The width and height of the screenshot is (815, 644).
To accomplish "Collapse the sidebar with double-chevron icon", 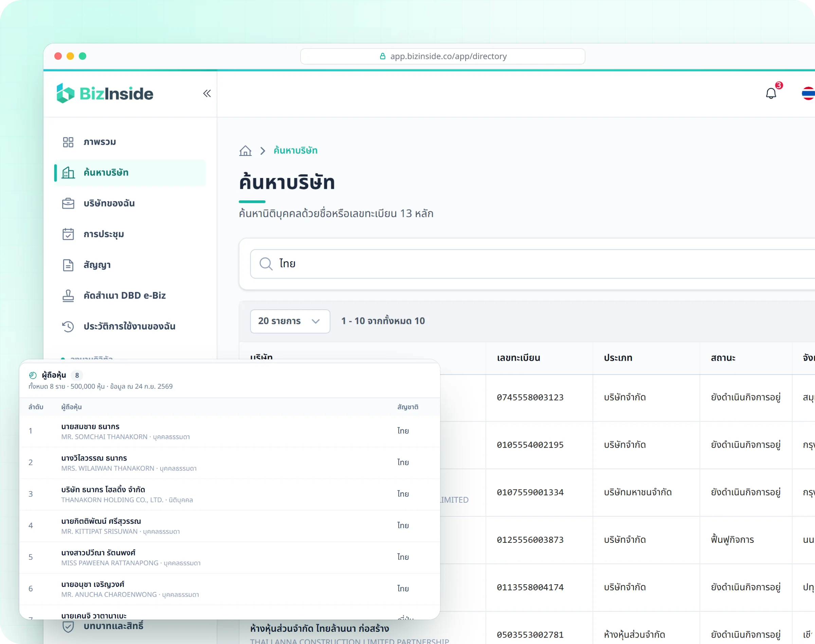I will [206, 93].
